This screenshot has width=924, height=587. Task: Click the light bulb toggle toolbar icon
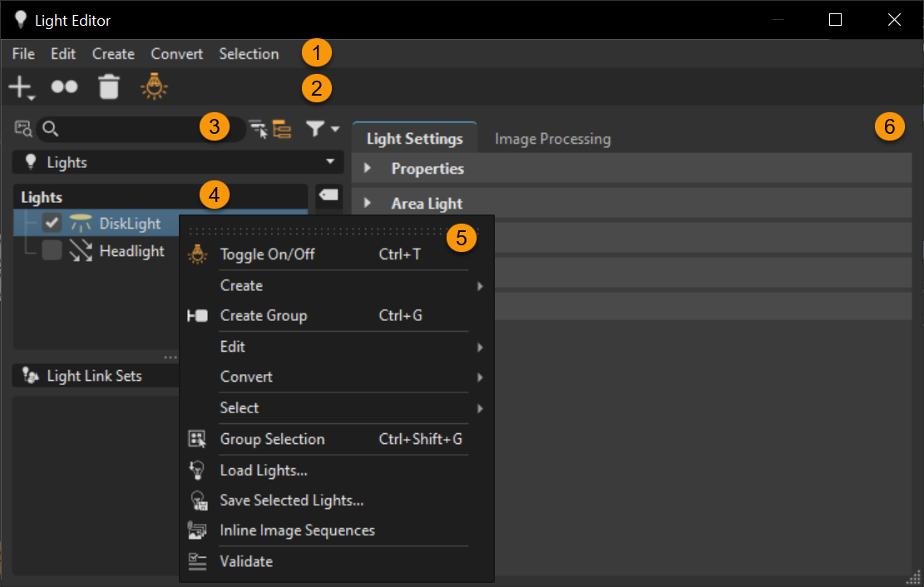pyautogui.click(x=155, y=86)
